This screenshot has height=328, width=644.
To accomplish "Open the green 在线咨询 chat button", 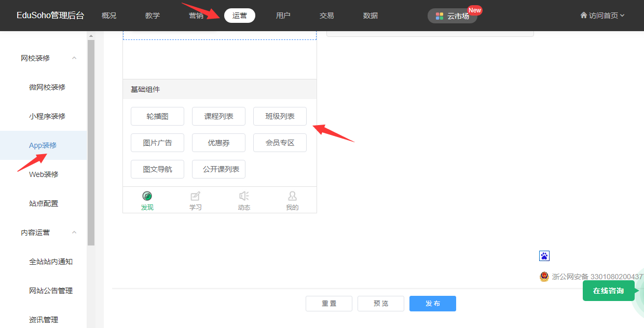I will [x=608, y=291].
